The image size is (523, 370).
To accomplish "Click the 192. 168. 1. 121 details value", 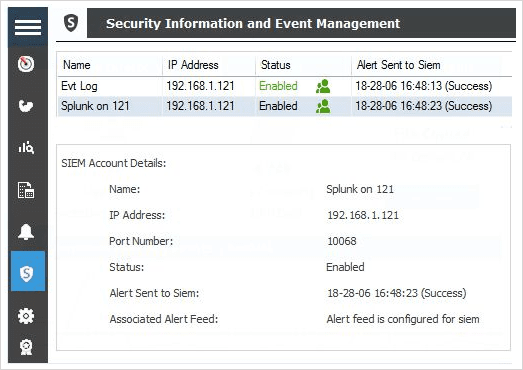I will pyautogui.click(x=363, y=215).
